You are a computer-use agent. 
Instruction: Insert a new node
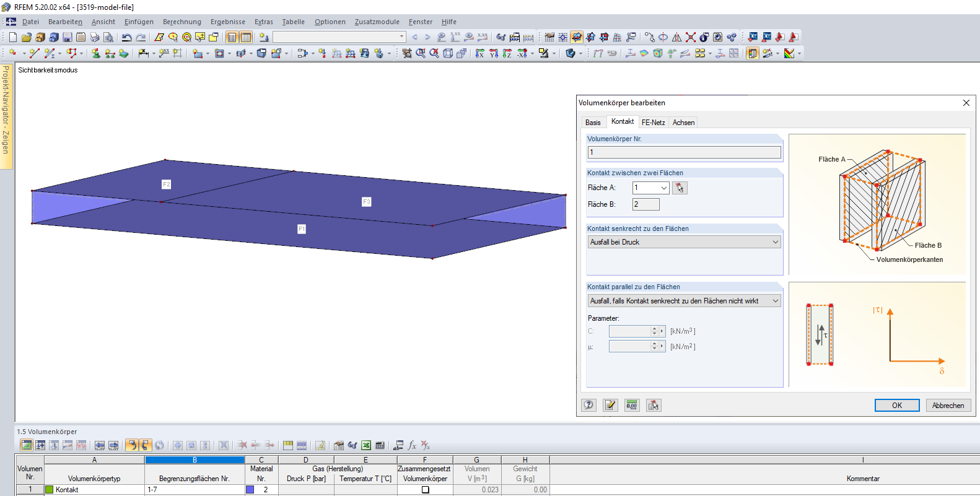coord(12,53)
